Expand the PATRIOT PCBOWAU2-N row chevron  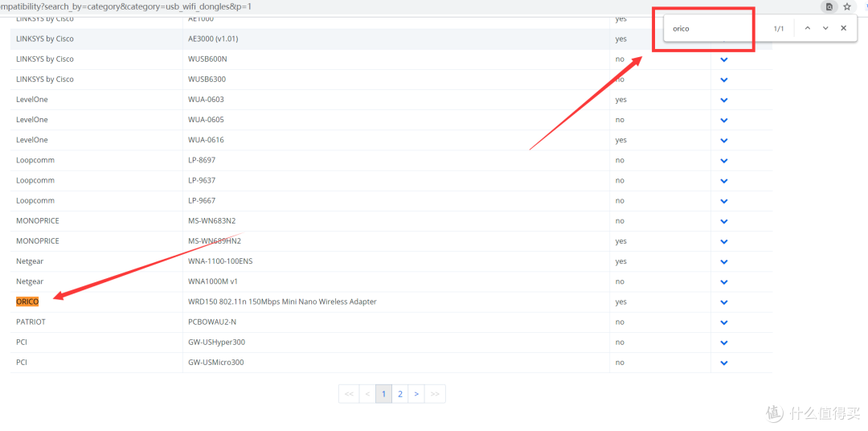click(723, 322)
